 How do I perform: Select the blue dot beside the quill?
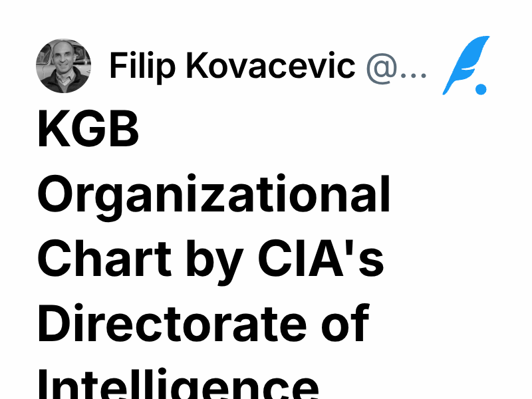coord(480,88)
